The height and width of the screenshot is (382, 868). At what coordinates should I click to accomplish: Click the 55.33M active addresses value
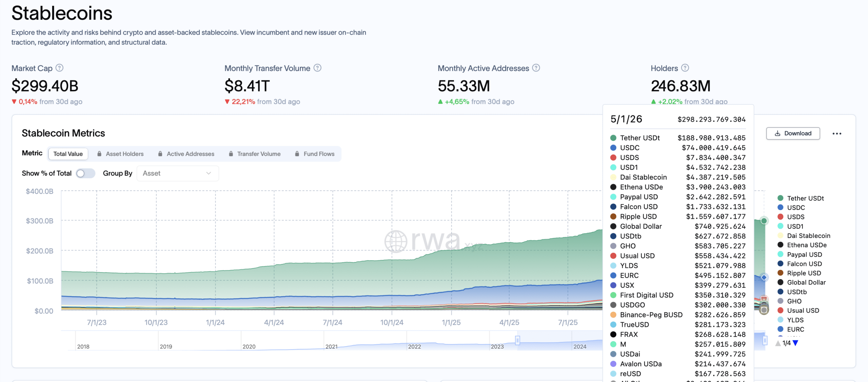click(464, 86)
